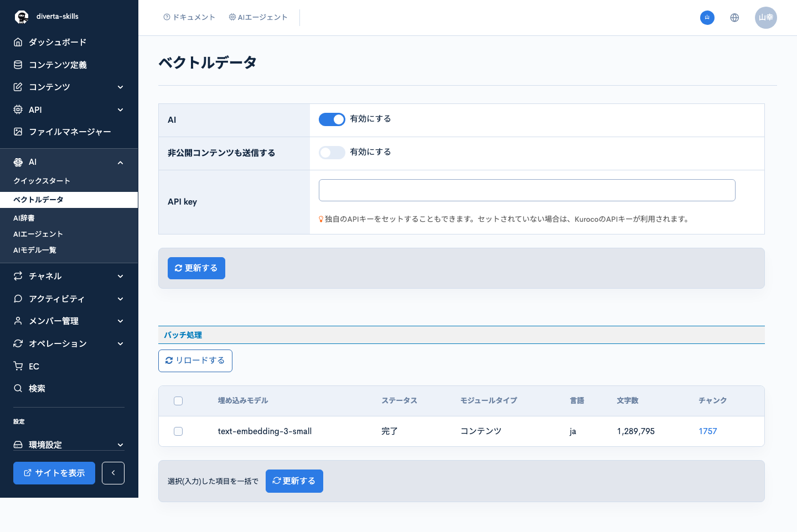The image size is (797, 532).
Task: Check the select-all header checkbox
Action: click(178, 401)
